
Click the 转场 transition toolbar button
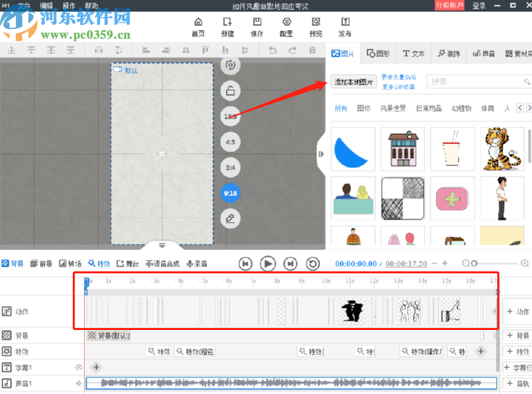coord(70,263)
